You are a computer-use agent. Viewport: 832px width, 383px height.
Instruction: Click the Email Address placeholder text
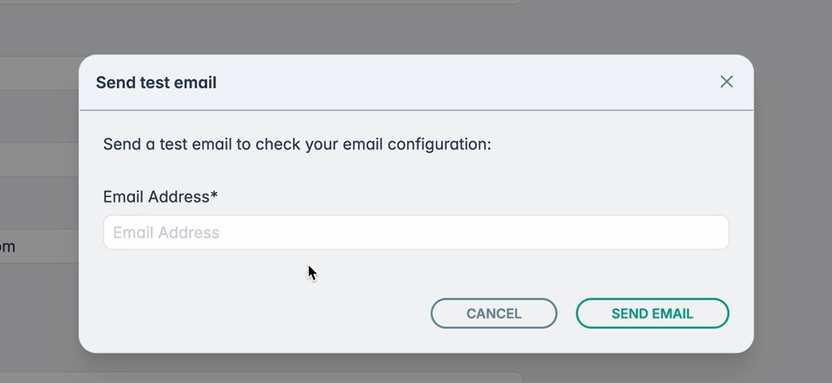[166, 232]
